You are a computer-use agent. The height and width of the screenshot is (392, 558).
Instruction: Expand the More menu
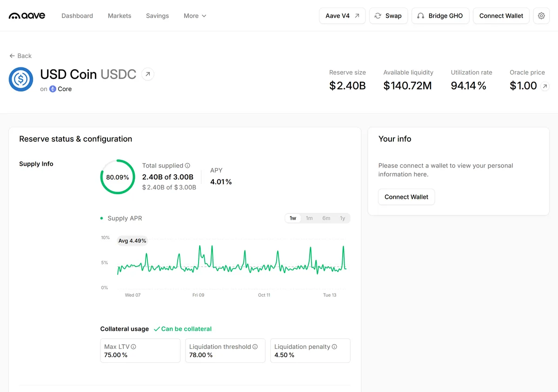click(x=195, y=16)
